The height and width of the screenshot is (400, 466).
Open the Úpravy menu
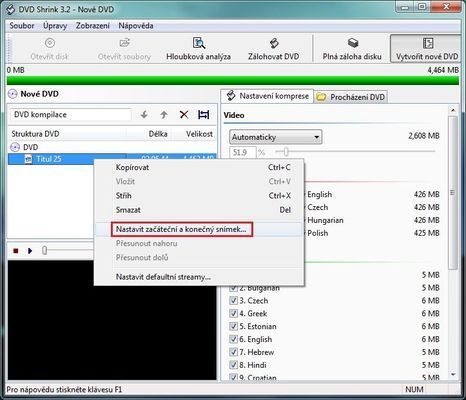(x=55, y=26)
